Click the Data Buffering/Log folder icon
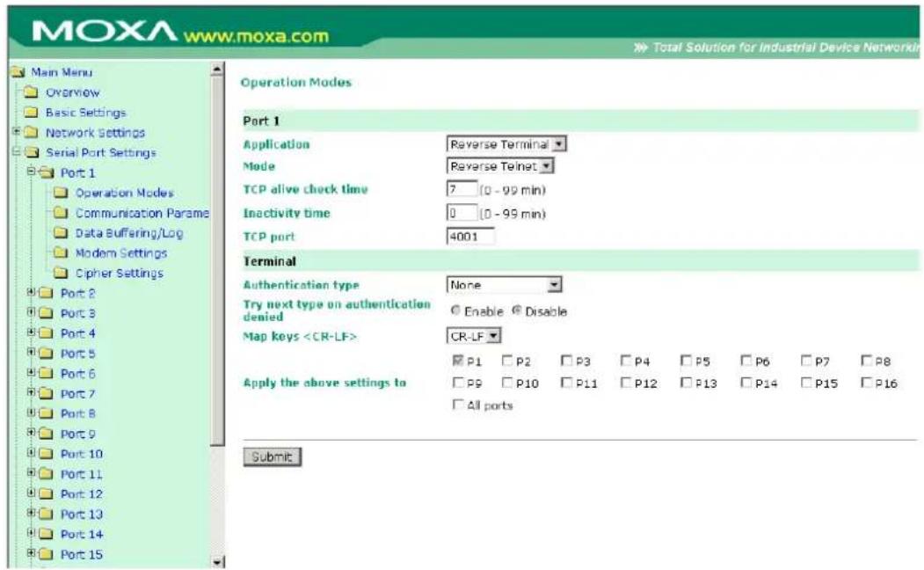This screenshot has height=570, width=924. 60,233
